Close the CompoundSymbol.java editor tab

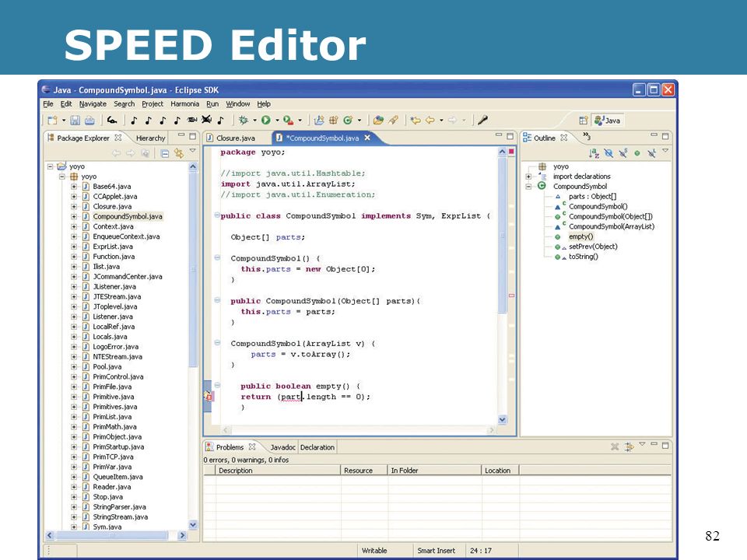(367, 138)
